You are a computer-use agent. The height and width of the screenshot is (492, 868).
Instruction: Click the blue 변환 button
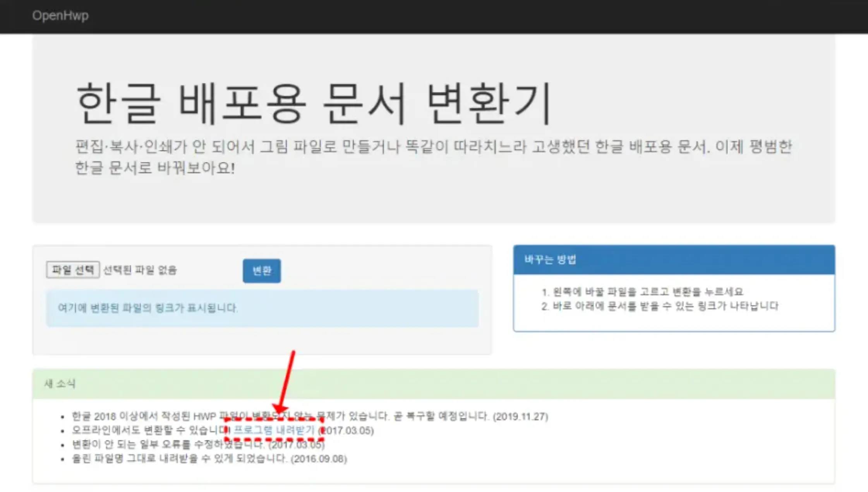coord(262,271)
